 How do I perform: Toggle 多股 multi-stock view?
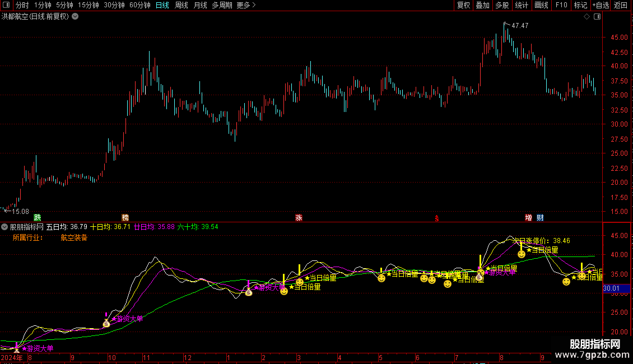(502, 5)
